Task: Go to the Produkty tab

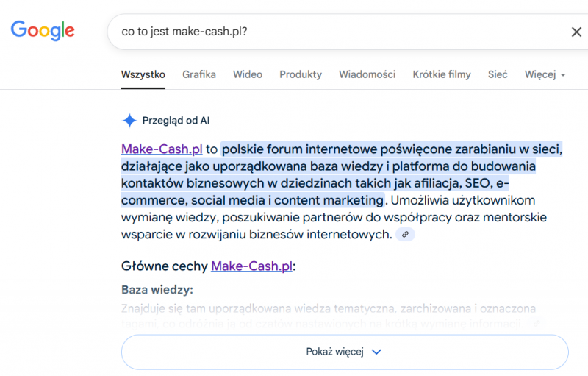Action: click(x=301, y=74)
